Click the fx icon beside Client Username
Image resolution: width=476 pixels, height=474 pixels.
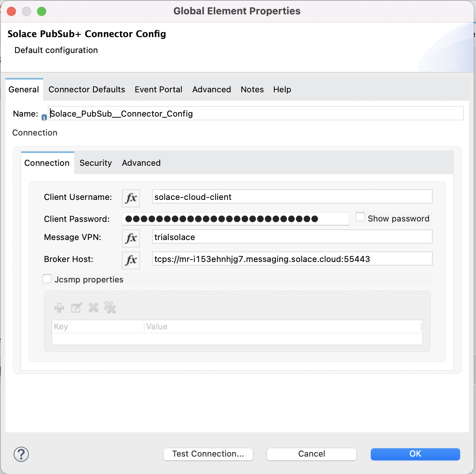click(131, 198)
